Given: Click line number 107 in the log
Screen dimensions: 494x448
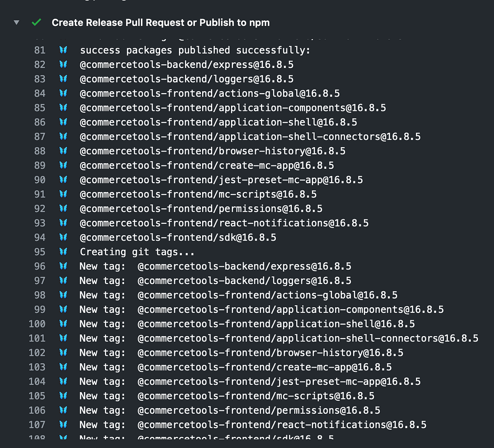Looking at the screenshot, I should pos(37,425).
